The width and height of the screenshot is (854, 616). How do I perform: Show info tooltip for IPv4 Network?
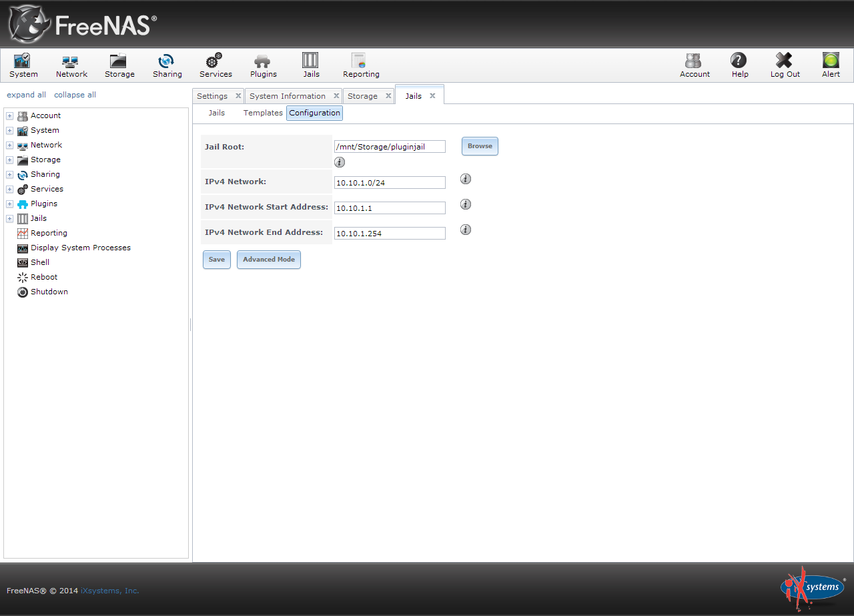pos(466,179)
